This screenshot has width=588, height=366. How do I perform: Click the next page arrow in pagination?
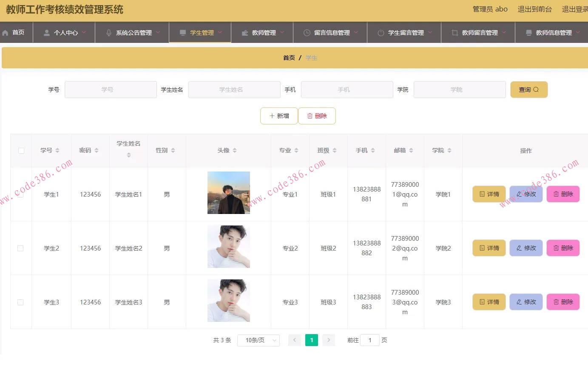(329, 340)
